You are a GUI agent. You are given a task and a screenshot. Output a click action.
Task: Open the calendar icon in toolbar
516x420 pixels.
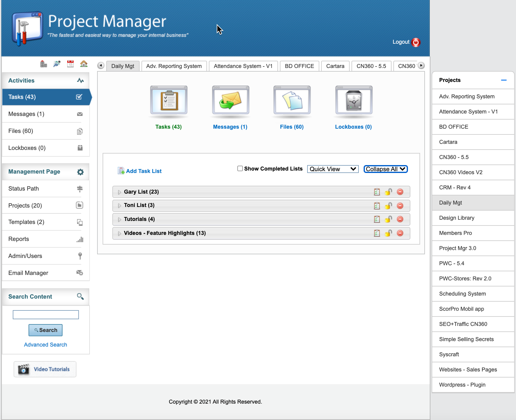coord(70,64)
